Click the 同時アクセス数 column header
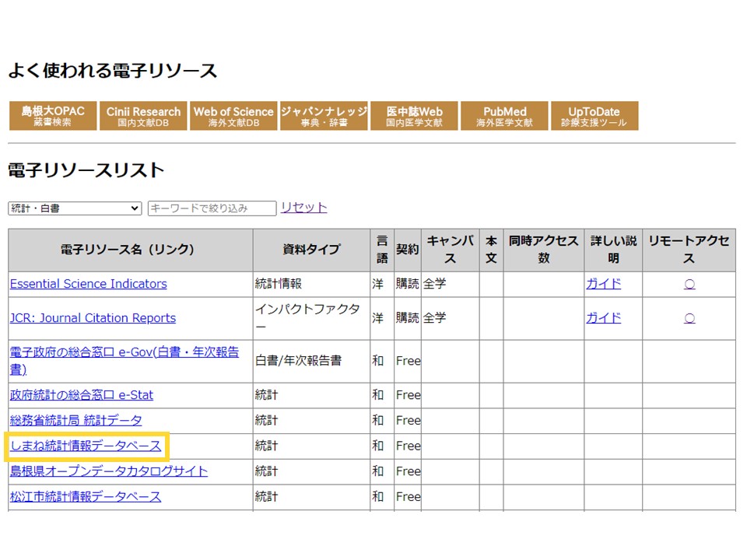The width and height of the screenshot is (747, 560). (544, 250)
